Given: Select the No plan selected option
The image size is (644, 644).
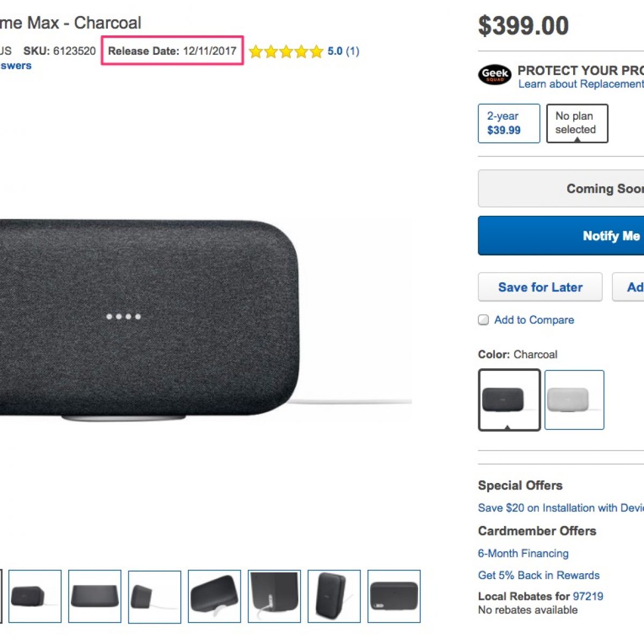Looking at the screenshot, I should (576, 123).
